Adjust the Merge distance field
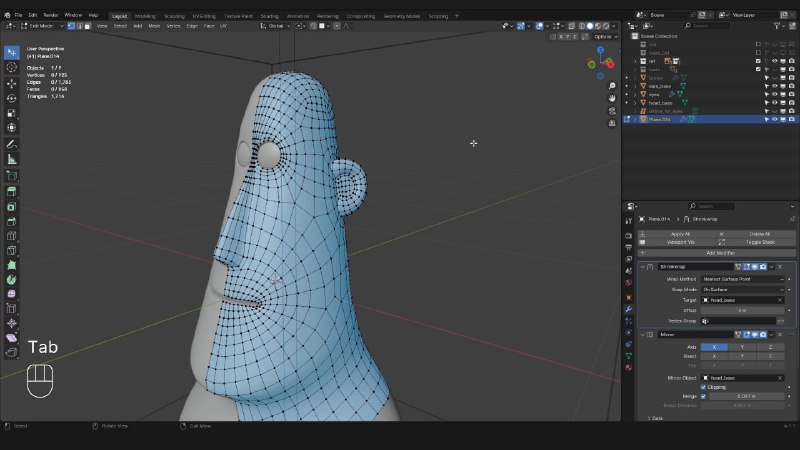The width and height of the screenshot is (800, 450). tap(747, 396)
